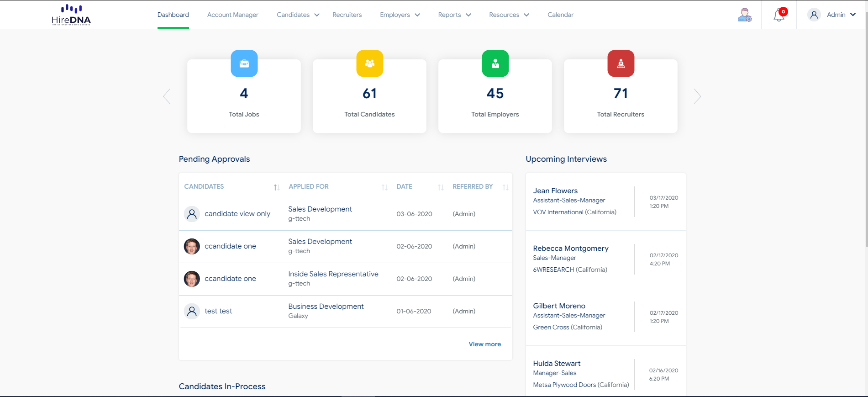Sort table by Candidates column arrows

point(276,187)
